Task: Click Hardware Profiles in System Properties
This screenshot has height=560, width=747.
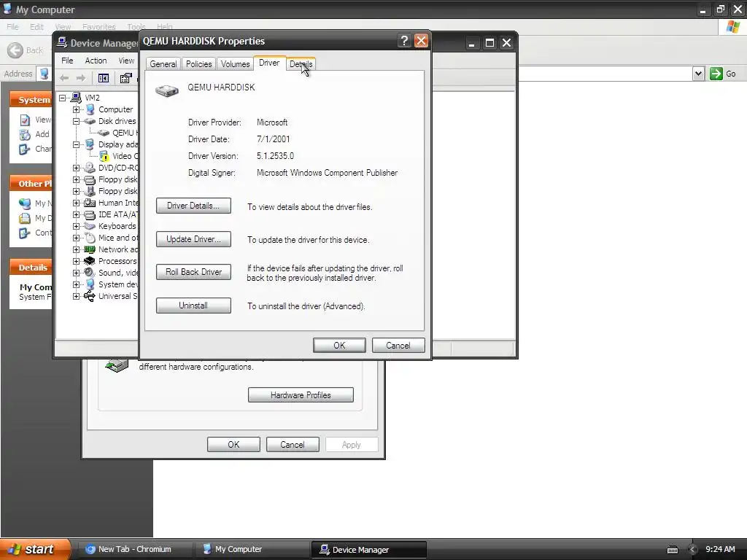Action: pyautogui.click(x=301, y=395)
